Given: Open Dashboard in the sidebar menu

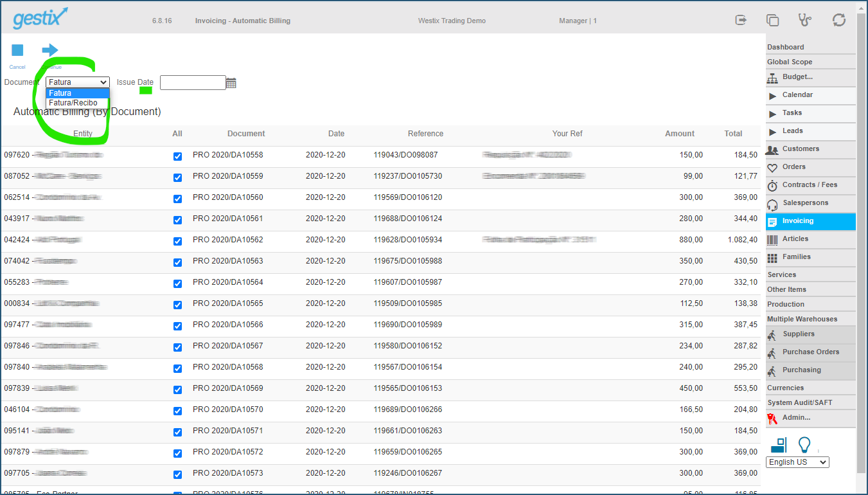Looking at the screenshot, I should (x=811, y=47).
